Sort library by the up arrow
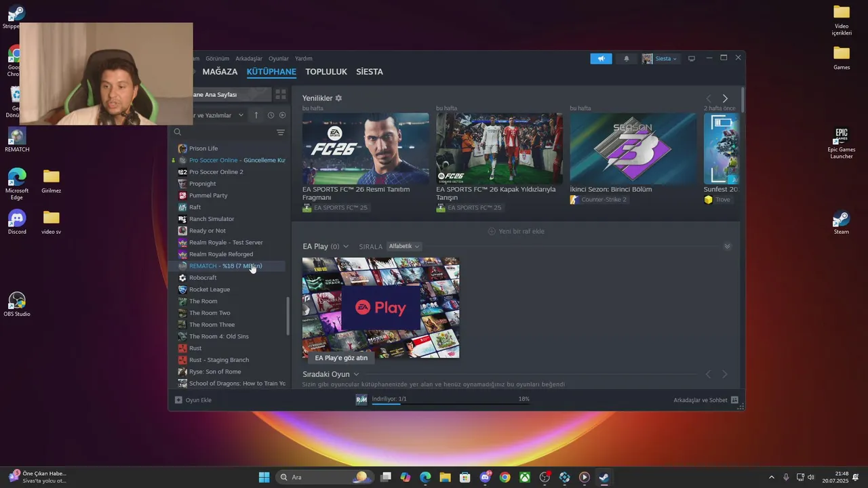The image size is (868, 488). (256, 115)
